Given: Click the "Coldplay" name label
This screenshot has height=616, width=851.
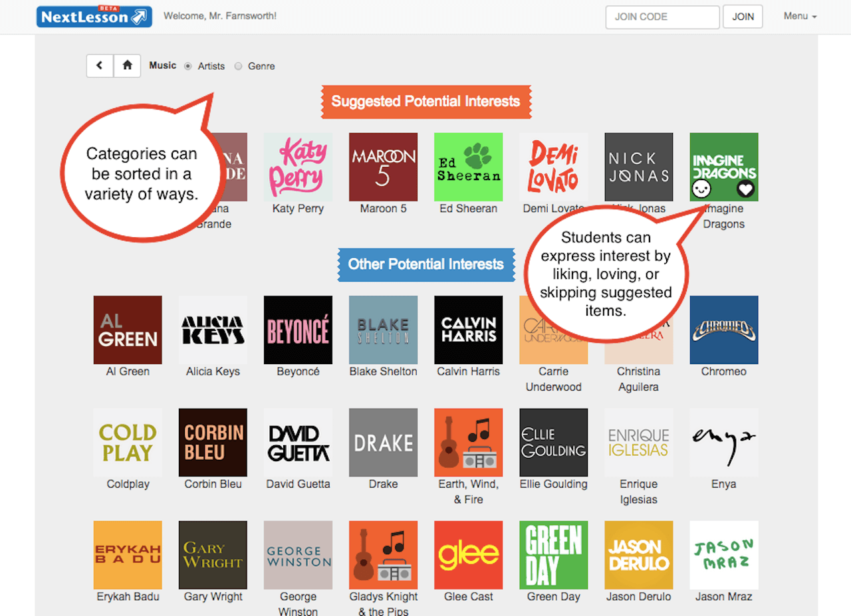Looking at the screenshot, I should (128, 484).
